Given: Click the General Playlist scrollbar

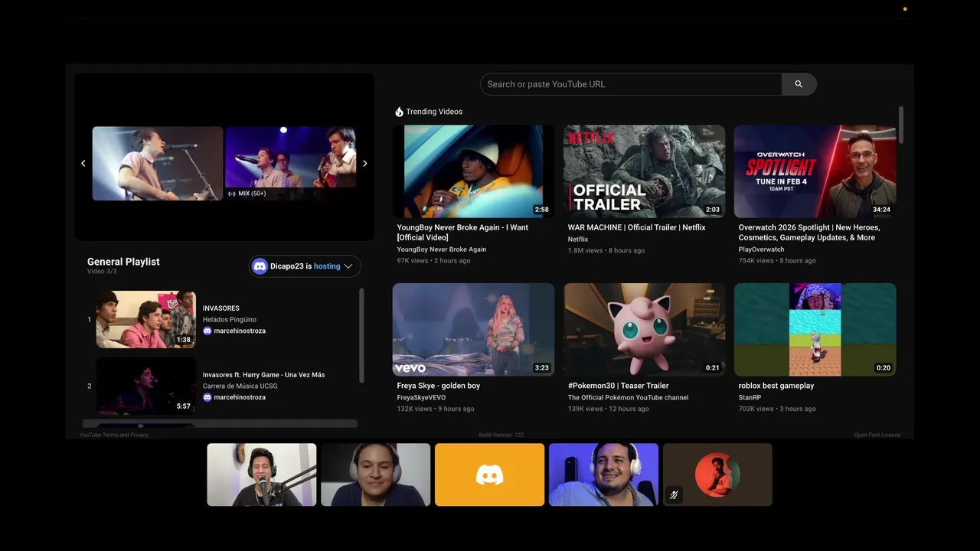Looking at the screenshot, I should (361, 334).
